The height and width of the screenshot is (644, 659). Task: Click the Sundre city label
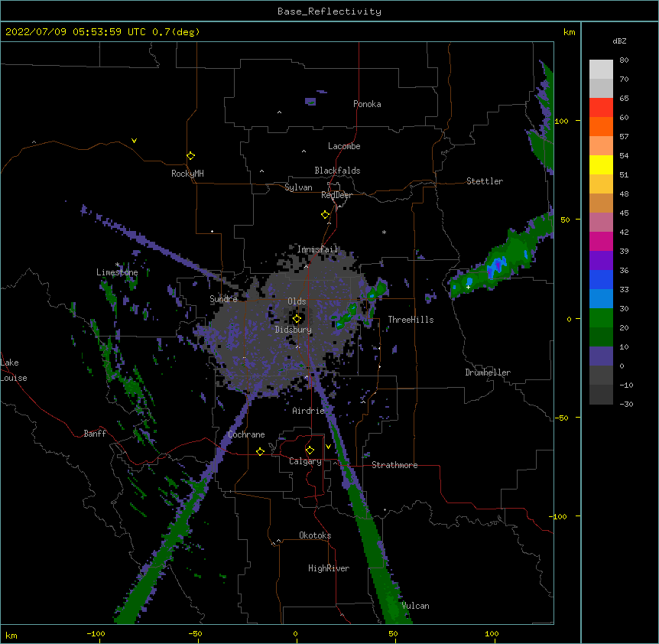click(223, 299)
